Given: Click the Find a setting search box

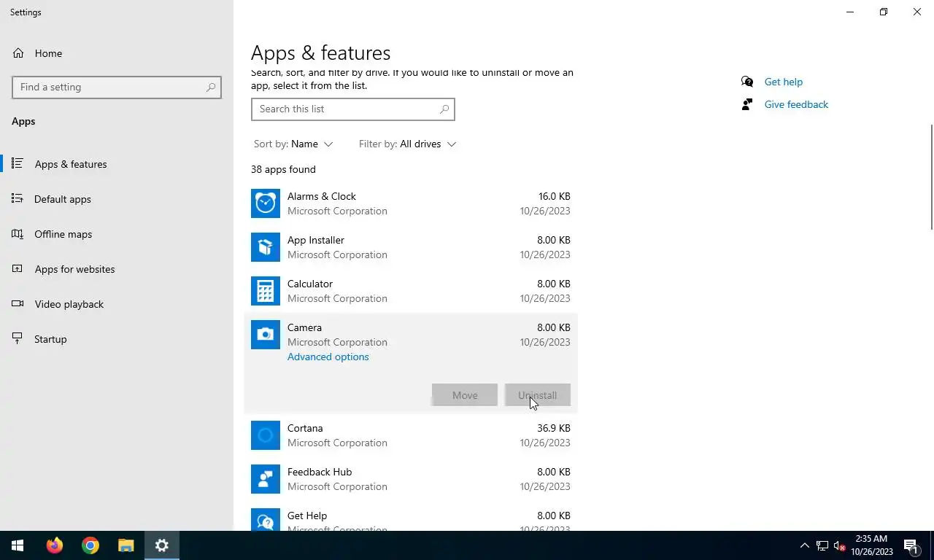Looking at the screenshot, I should (109, 87).
